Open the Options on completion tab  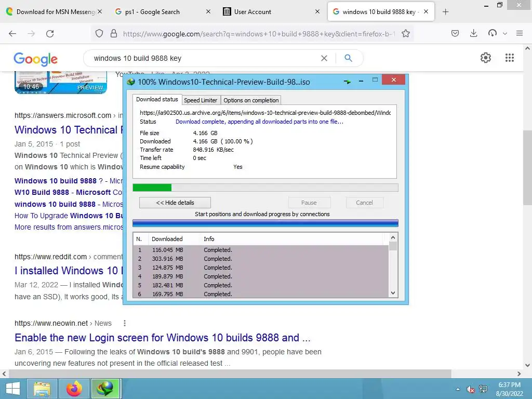[x=251, y=100]
